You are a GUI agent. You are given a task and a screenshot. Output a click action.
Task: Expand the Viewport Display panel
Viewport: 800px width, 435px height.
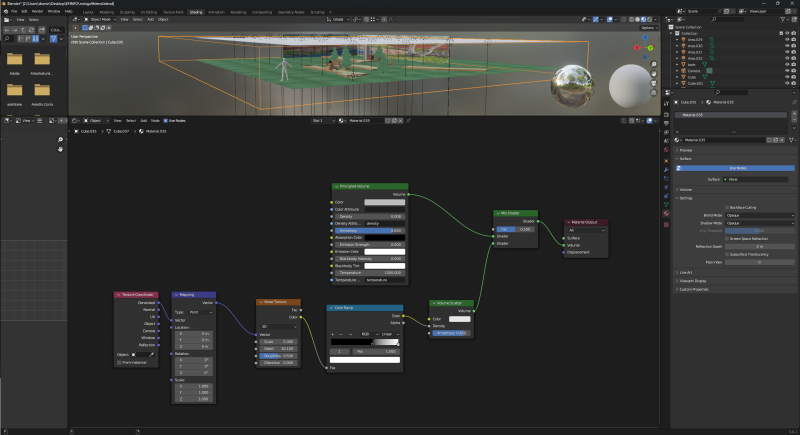point(691,281)
